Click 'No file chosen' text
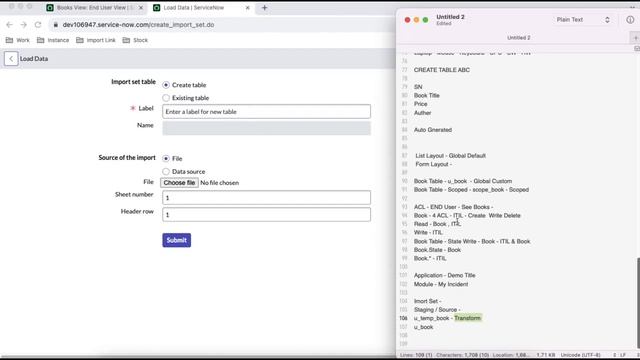 click(220, 183)
